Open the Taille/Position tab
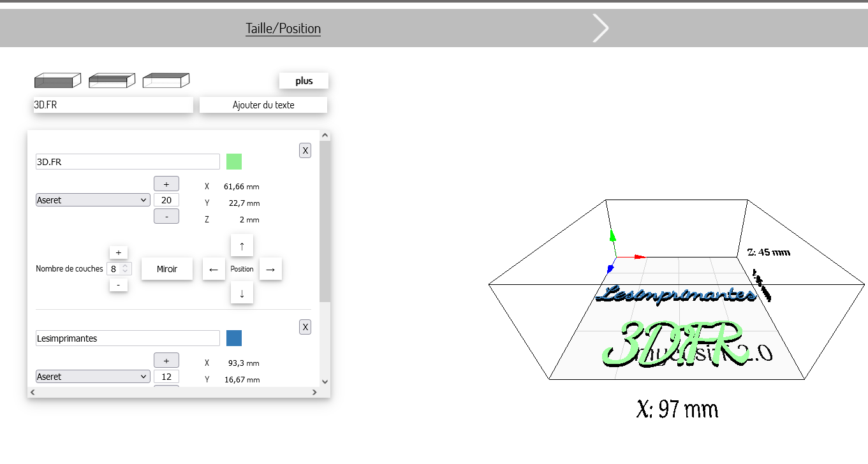 [x=283, y=28]
